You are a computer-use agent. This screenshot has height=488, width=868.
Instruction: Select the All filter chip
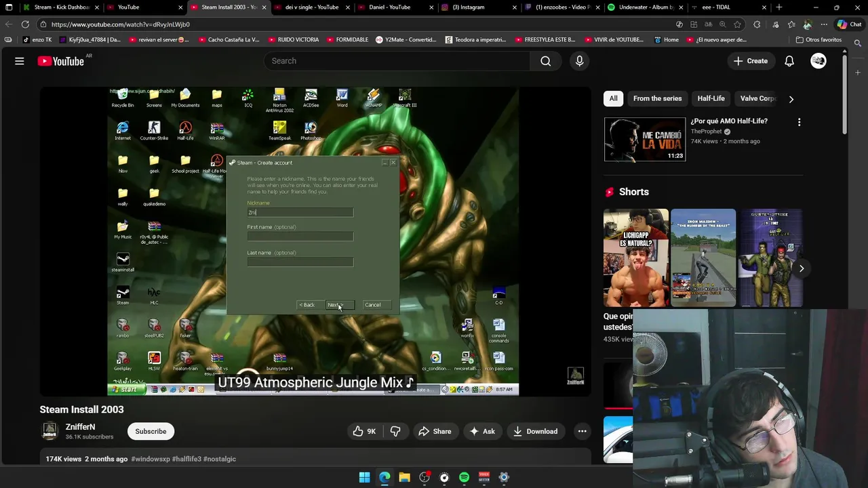point(613,98)
